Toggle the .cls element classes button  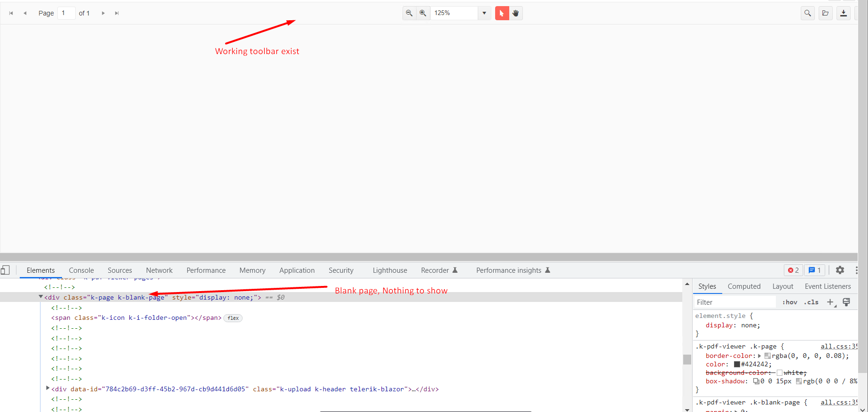pos(811,302)
